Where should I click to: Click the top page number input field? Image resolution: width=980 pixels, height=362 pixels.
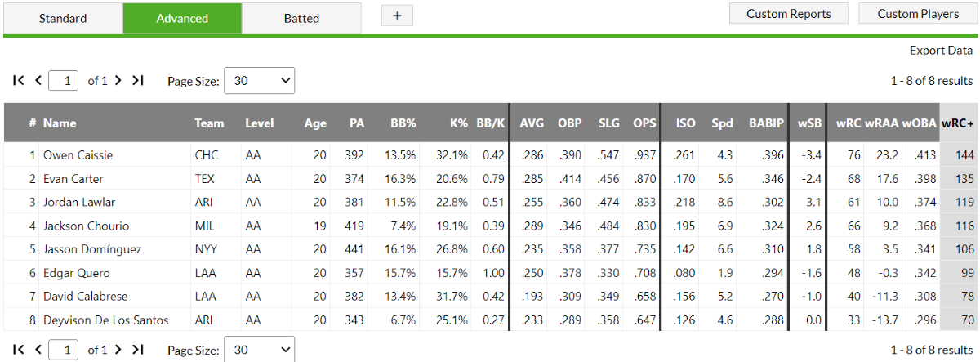click(x=65, y=81)
